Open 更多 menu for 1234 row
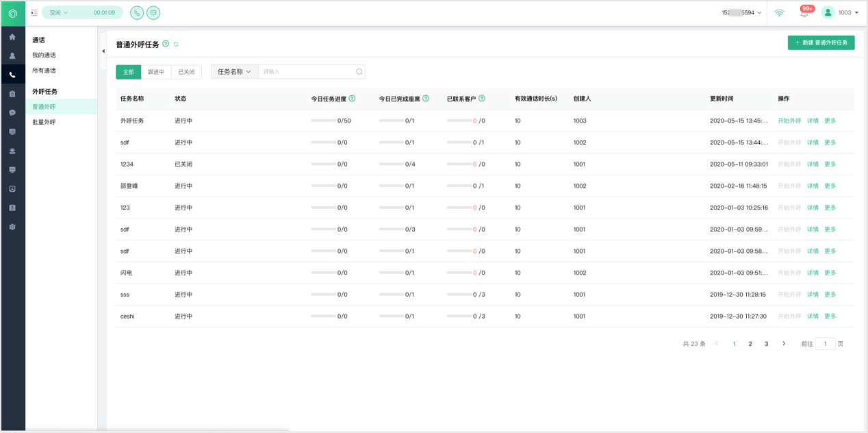 coord(830,164)
